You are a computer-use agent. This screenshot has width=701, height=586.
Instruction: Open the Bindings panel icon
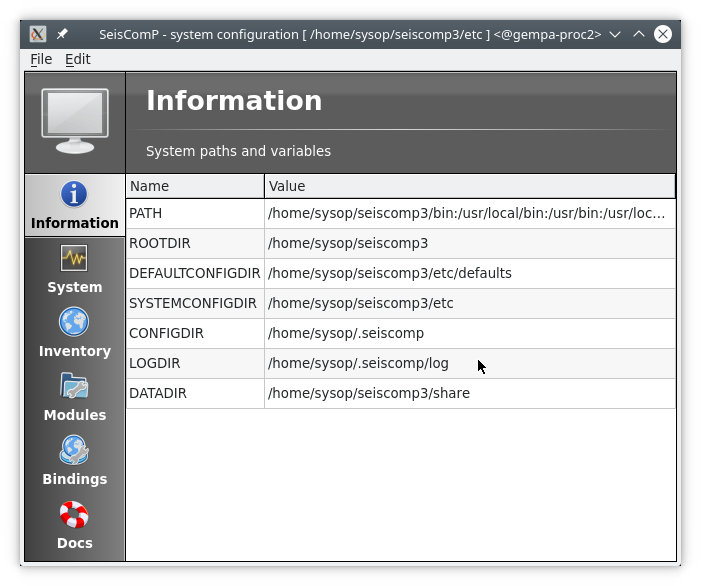click(x=74, y=450)
